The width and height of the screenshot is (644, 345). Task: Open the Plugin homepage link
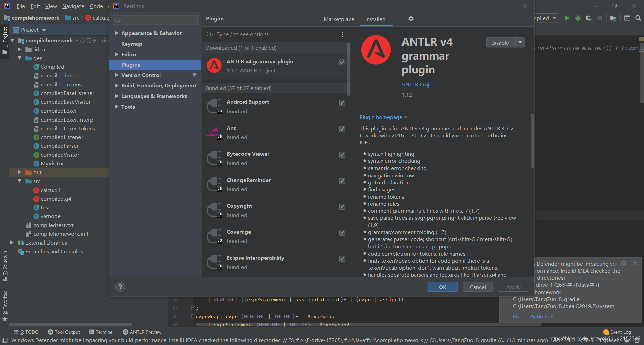380,117
